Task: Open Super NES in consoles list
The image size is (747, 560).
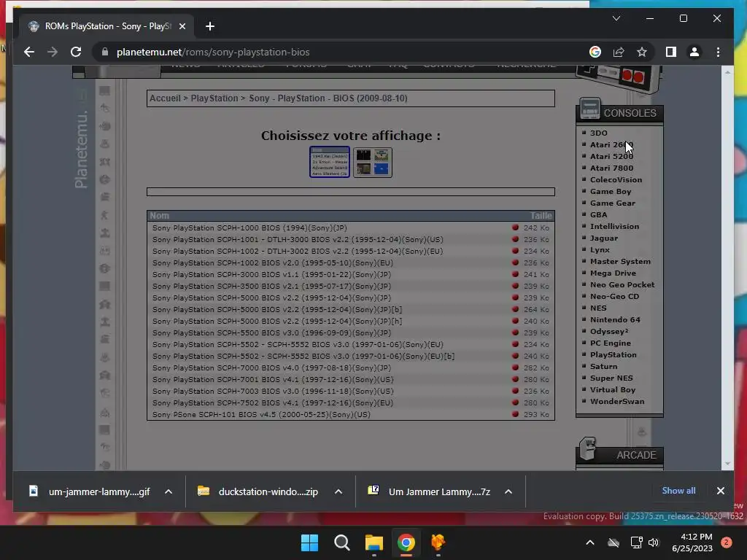Action: coord(611,378)
